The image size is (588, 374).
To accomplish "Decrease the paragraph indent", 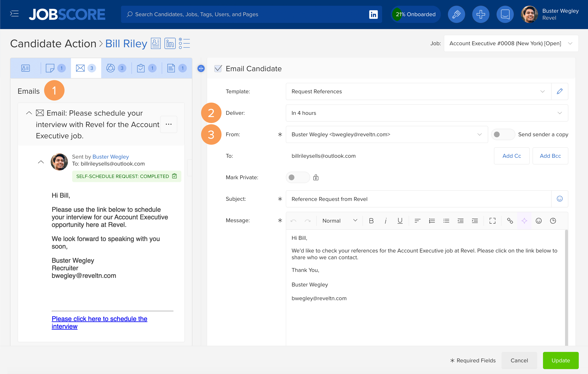I will point(460,221).
